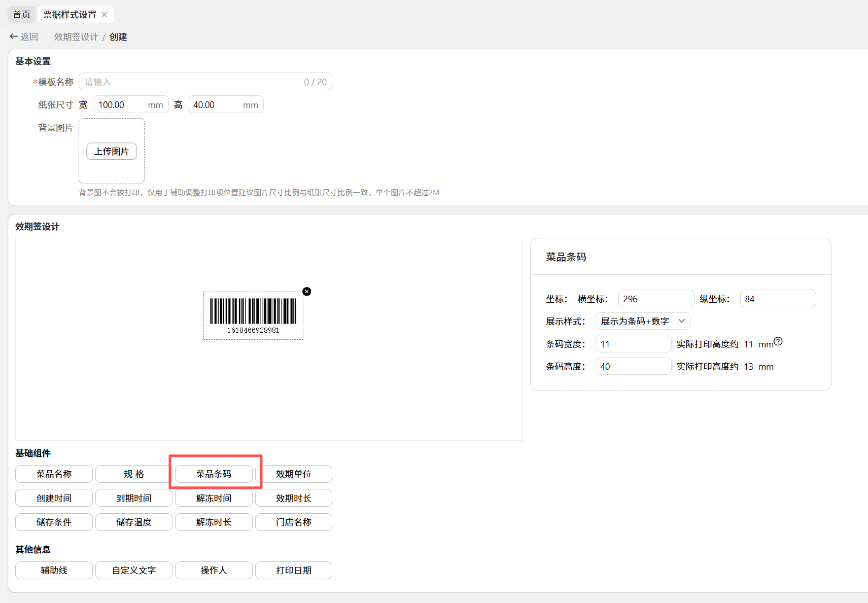Image resolution: width=868 pixels, height=603 pixels.
Task: Switch to the 首页 tab
Action: click(22, 15)
